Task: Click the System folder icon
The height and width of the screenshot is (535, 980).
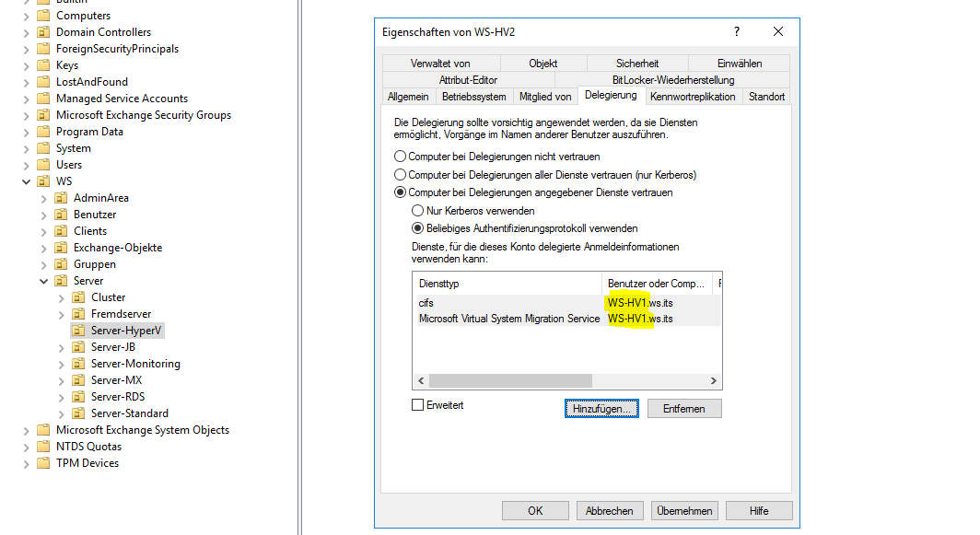Action: tap(43, 147)
